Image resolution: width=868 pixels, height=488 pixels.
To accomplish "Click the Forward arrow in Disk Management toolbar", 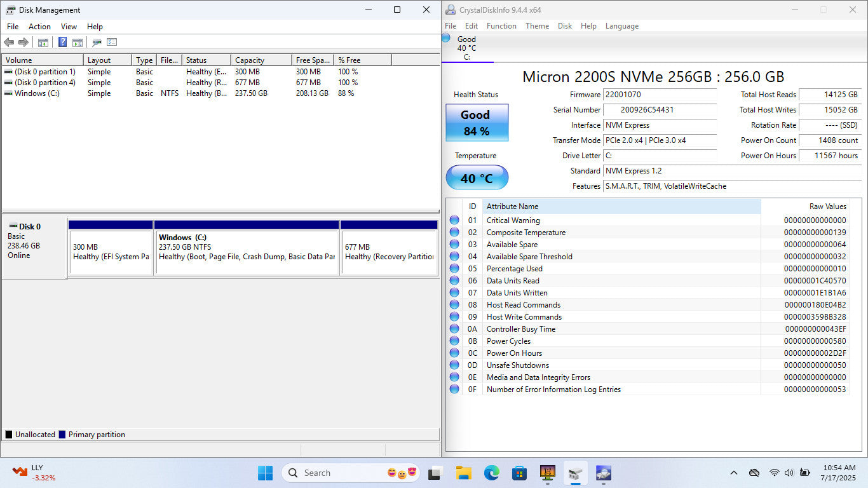I will point(24,43).
